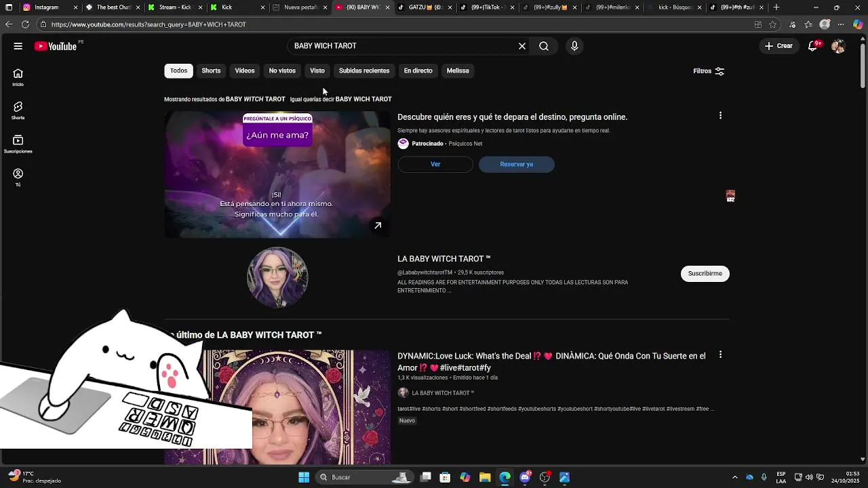Screen dimensions: 868x488
Task: Run the search with the magnifier button
Action: coord(544,46)
